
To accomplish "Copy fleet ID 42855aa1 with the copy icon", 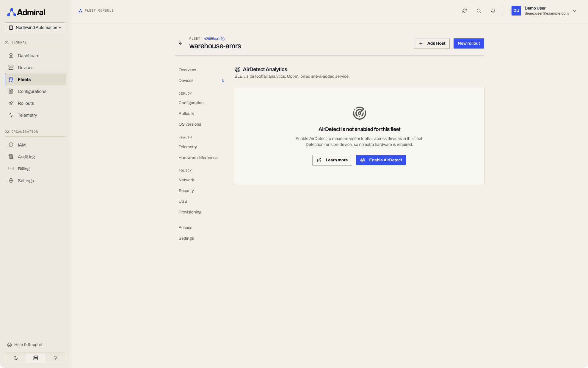I will point(223,39).
